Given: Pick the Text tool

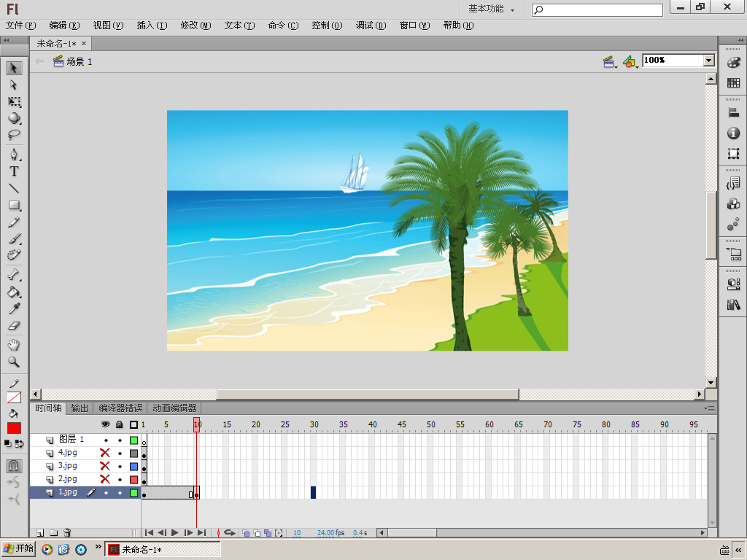Looking at the screenshot, I should pyautogui.click(x=14, y=171).
